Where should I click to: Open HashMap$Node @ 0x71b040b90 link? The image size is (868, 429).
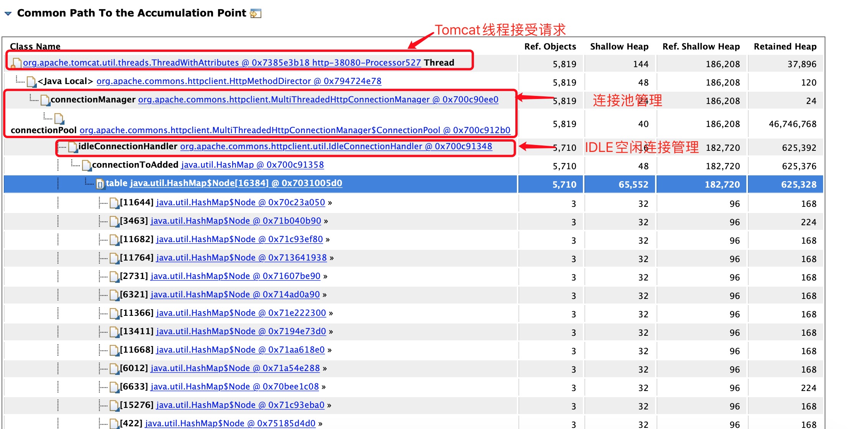[236, 221]
